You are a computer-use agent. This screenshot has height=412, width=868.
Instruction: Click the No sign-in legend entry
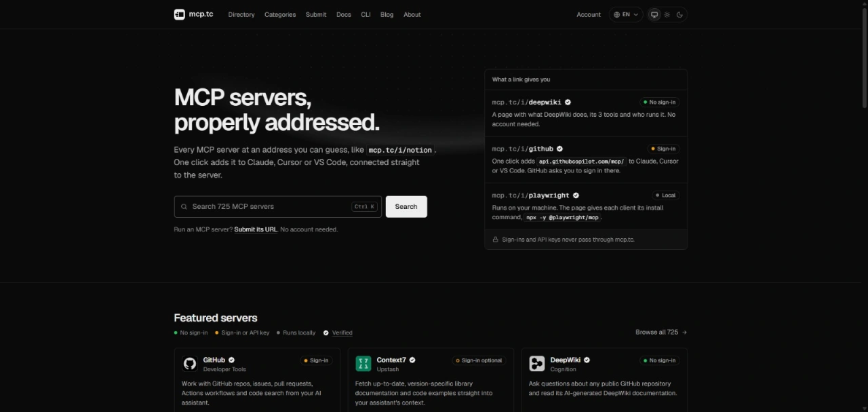(191, 333)
